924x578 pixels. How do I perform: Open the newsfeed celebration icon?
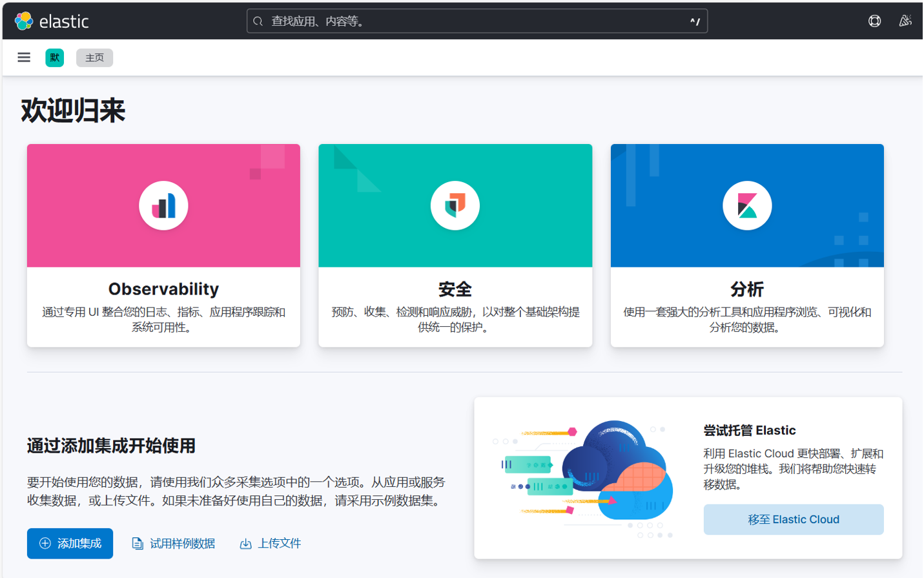click(905, 21)
